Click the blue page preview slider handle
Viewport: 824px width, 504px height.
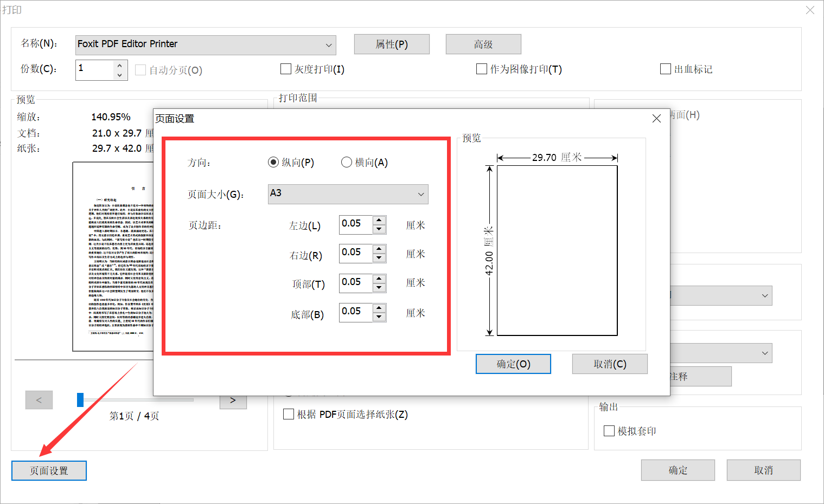80,400
